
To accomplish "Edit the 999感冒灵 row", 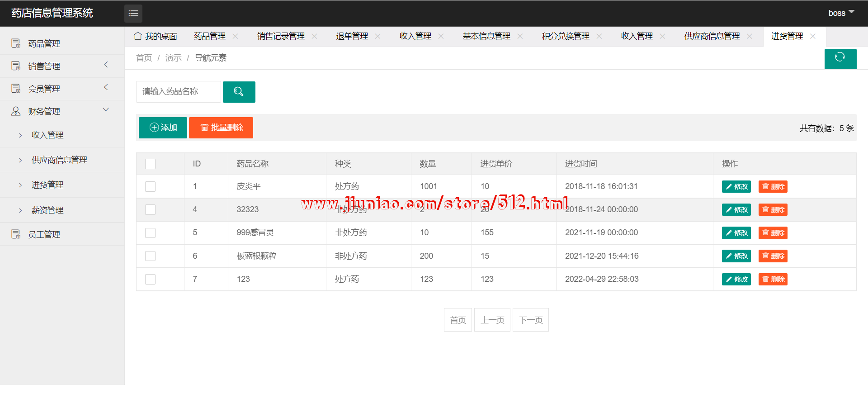I will tap(736, 233).
